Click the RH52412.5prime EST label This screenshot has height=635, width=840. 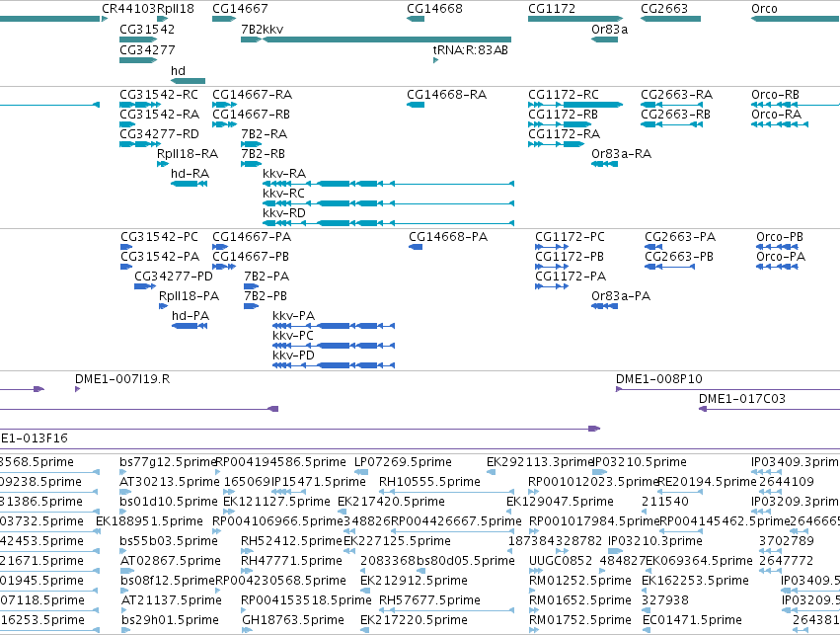point(291,542)
